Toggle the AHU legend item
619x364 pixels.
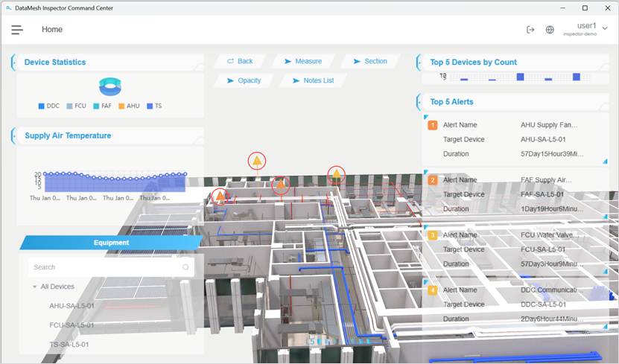coord(129,106)
